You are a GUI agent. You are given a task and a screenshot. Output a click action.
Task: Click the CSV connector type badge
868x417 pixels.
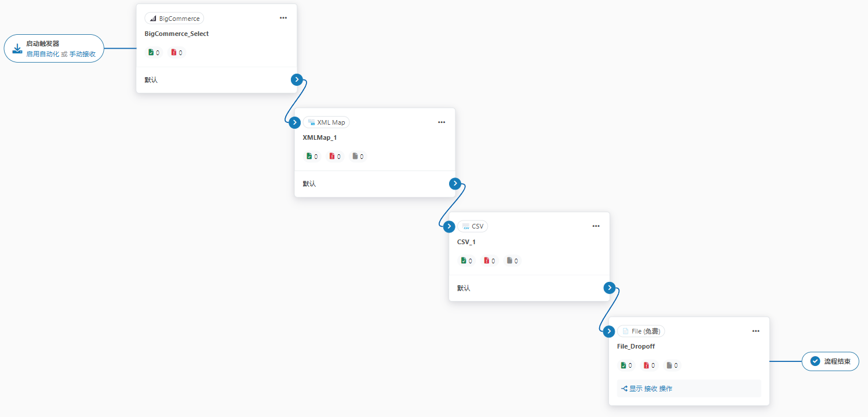click(x=472, y=226)
